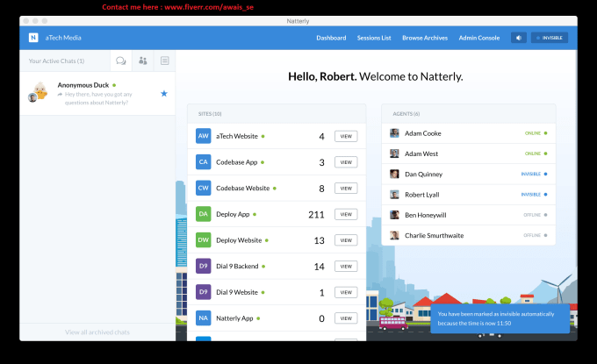The height and width of the screenshot is (364, 597).
Task: Click Adam West's avatar
Action: tap(394, 153)
